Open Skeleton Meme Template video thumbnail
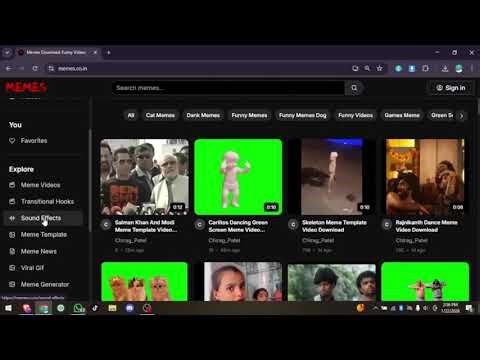The image size is (480, 360). click(x=332, y=177)
